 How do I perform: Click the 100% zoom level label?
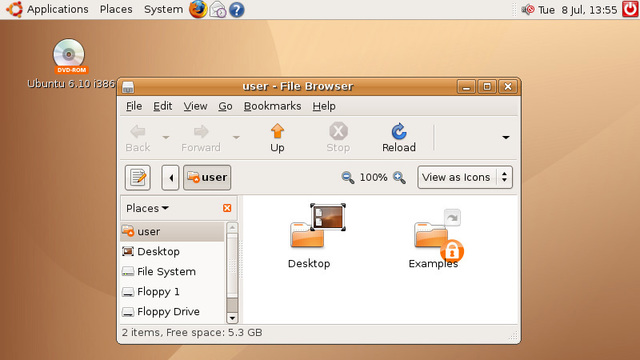coord(373,178)
